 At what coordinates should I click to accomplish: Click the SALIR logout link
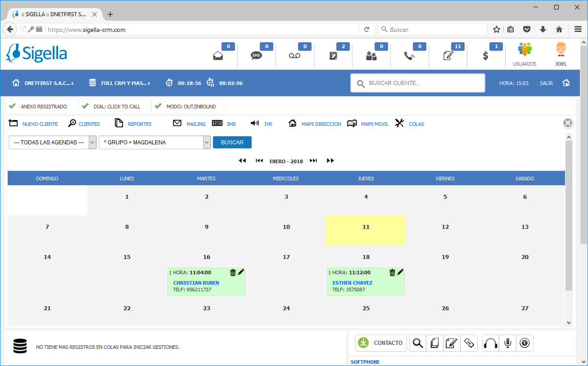point(546,83)
